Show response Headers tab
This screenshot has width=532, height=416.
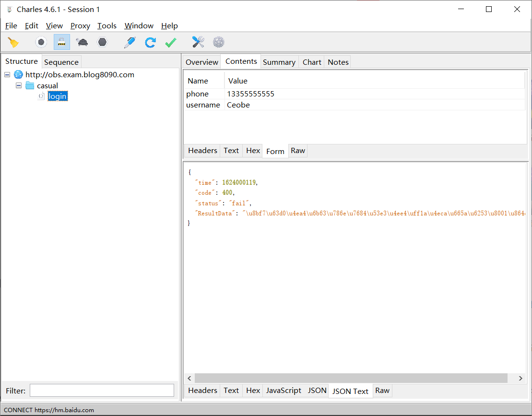coord(202,391)
